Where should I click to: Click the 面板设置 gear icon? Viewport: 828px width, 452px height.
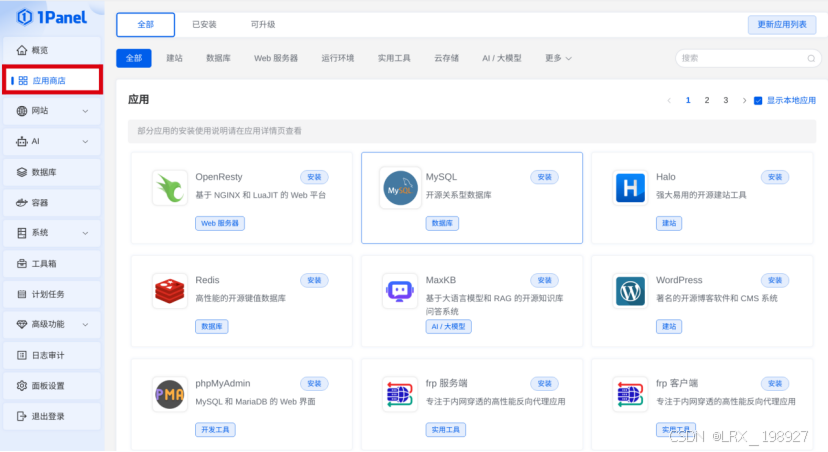click(x=22, y=386)
